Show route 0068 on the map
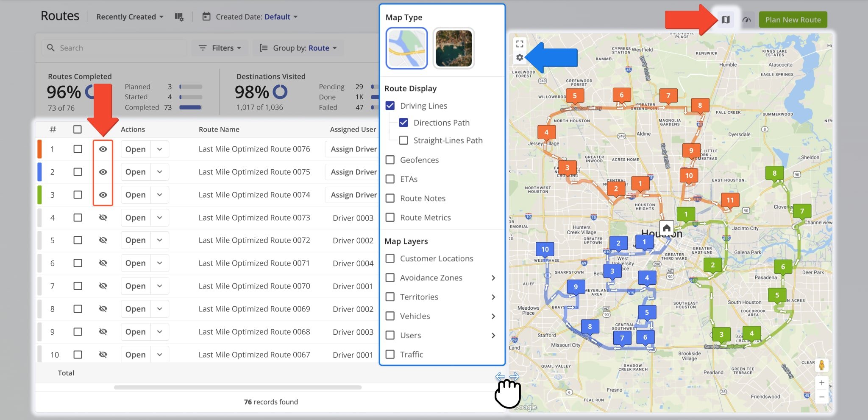Viewport: 868px width, 420px height. [x=103, y=332]
